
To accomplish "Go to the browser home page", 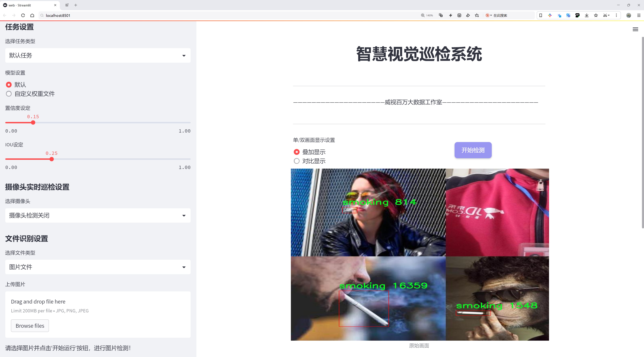I will (x=32, y=15).
